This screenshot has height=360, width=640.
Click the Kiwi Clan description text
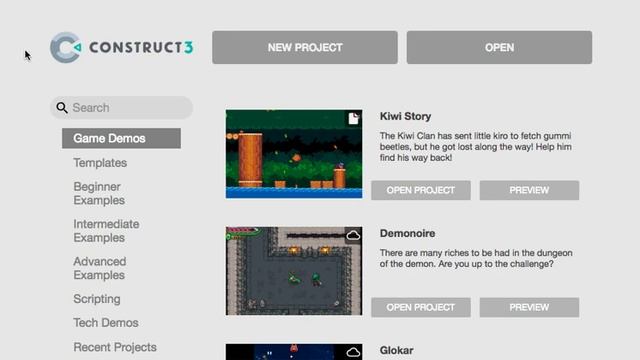476,147
